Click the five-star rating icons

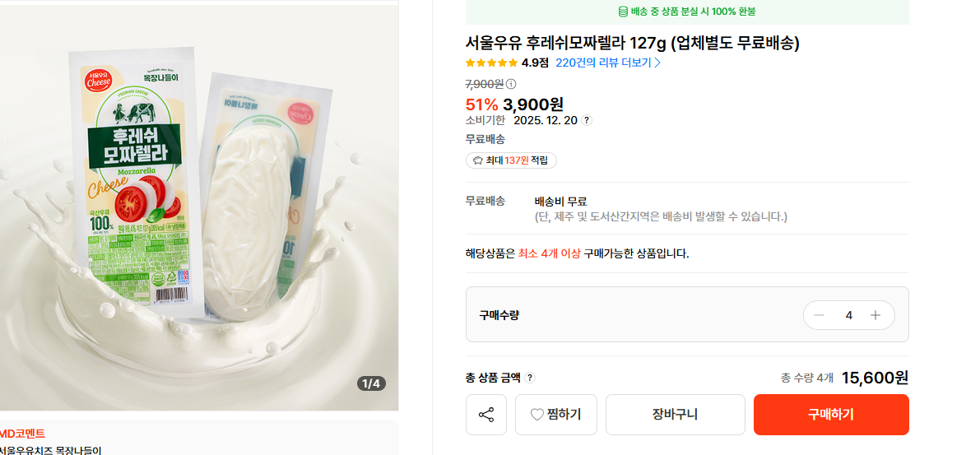(x=491, y=63)
